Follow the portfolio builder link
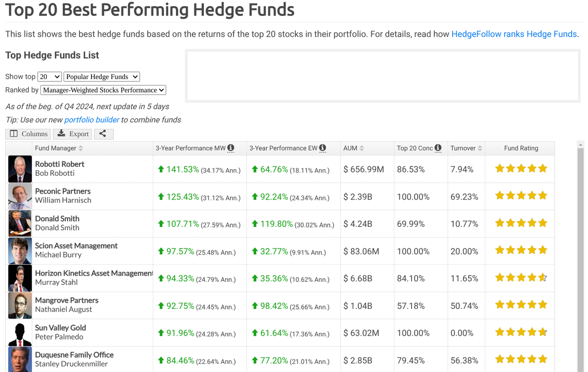This screenshot has width=588, height=372. (91, 120)
